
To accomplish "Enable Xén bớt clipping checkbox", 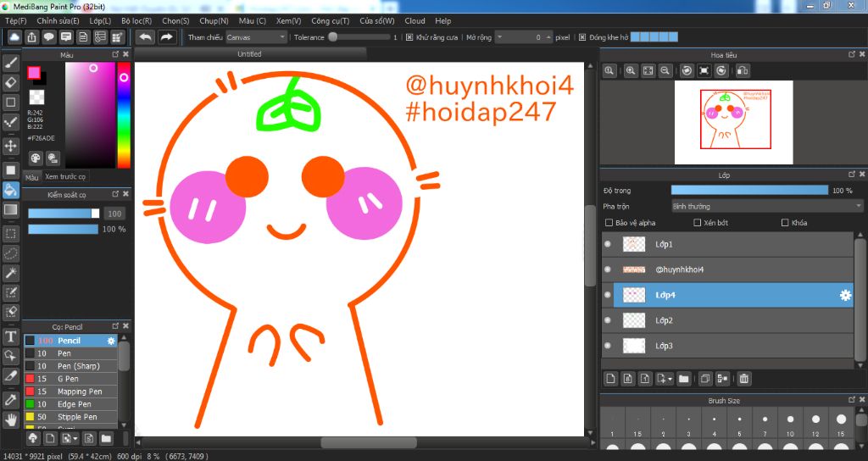I will (698, 223).
